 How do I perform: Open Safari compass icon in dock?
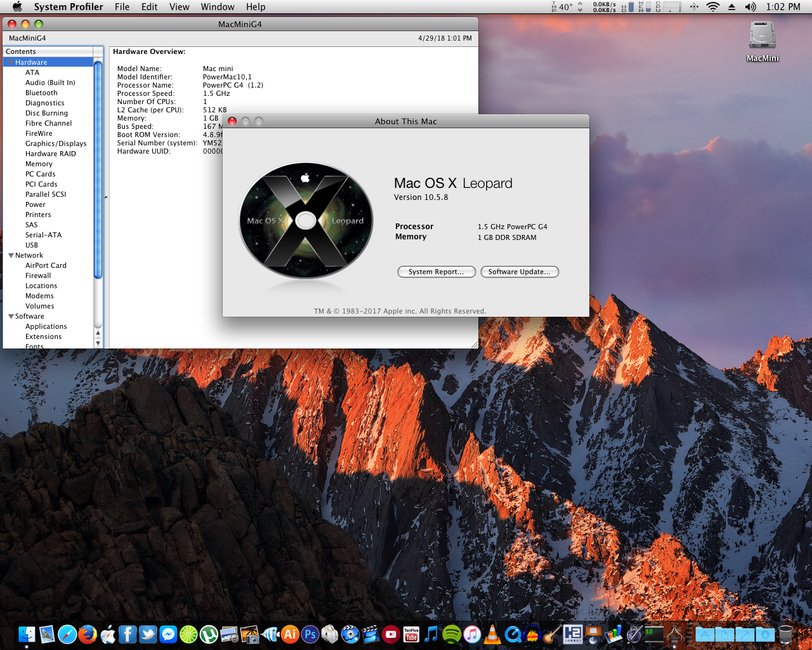pos(67,634)
